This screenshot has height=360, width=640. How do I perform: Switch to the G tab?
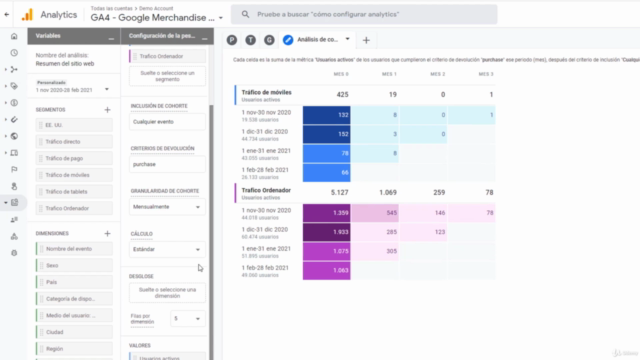pos(269,40)
